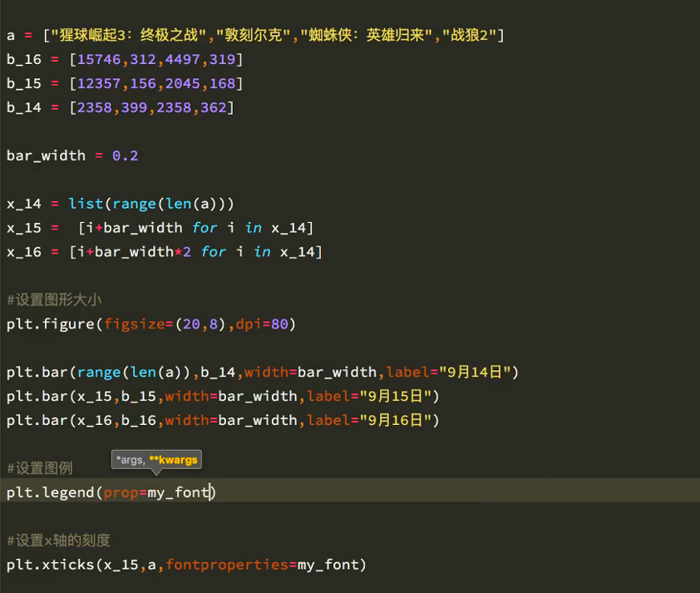Click the x_15 list comprehension line
Screen dimensions: 700x593
click(160, 228)
